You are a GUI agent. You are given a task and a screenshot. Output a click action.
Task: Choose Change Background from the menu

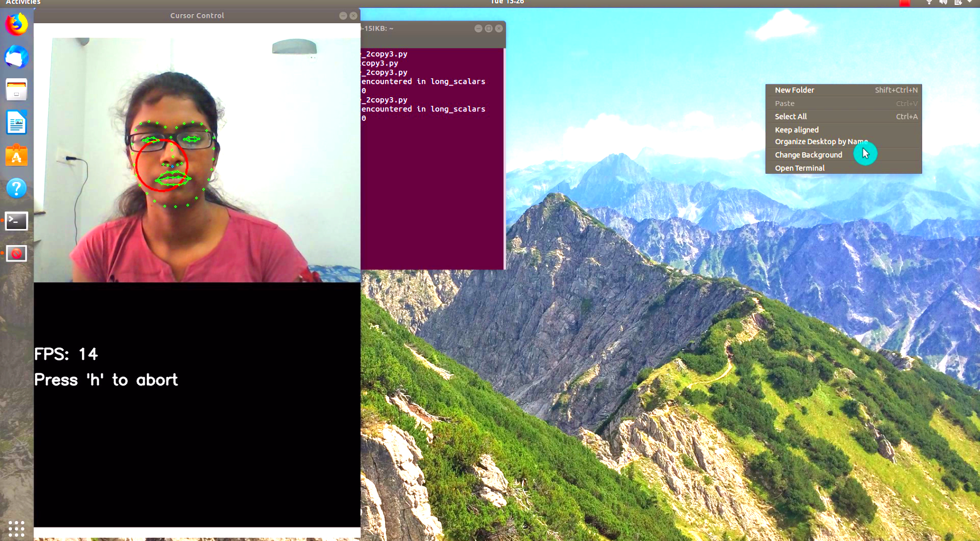808,155
